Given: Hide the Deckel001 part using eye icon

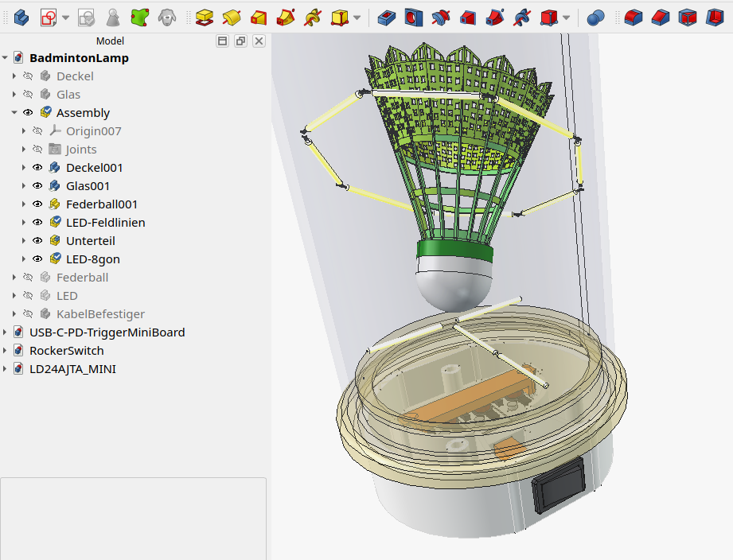Looking at the screenshot, I should 37,168.
